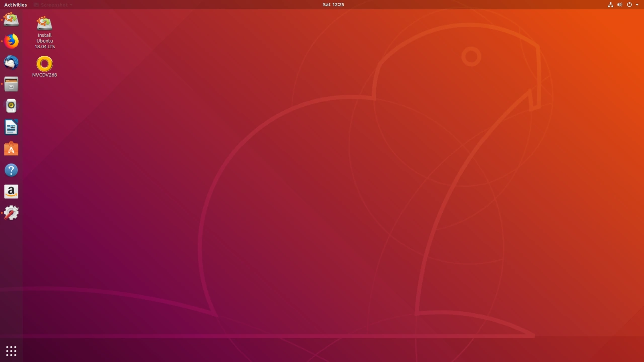The image size is (644, 362).
Task: Open the Screenshot application menu
Action: (53, 5)
